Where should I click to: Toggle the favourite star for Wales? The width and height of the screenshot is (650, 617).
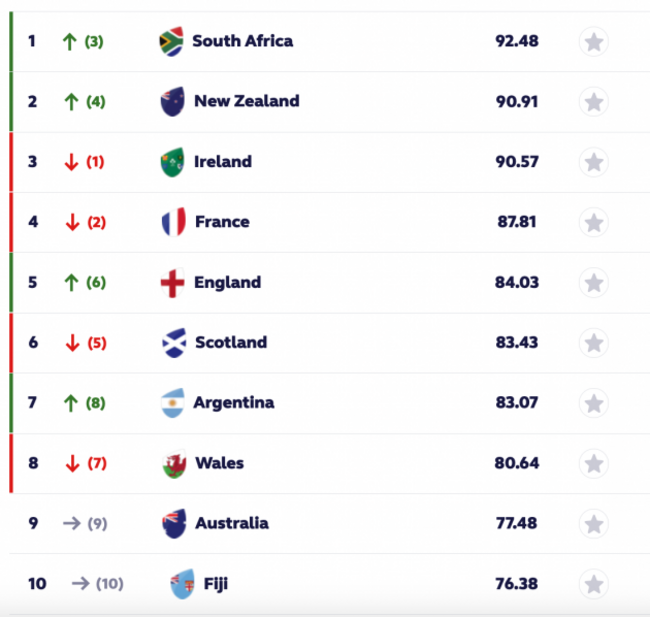tap(594, 464)
